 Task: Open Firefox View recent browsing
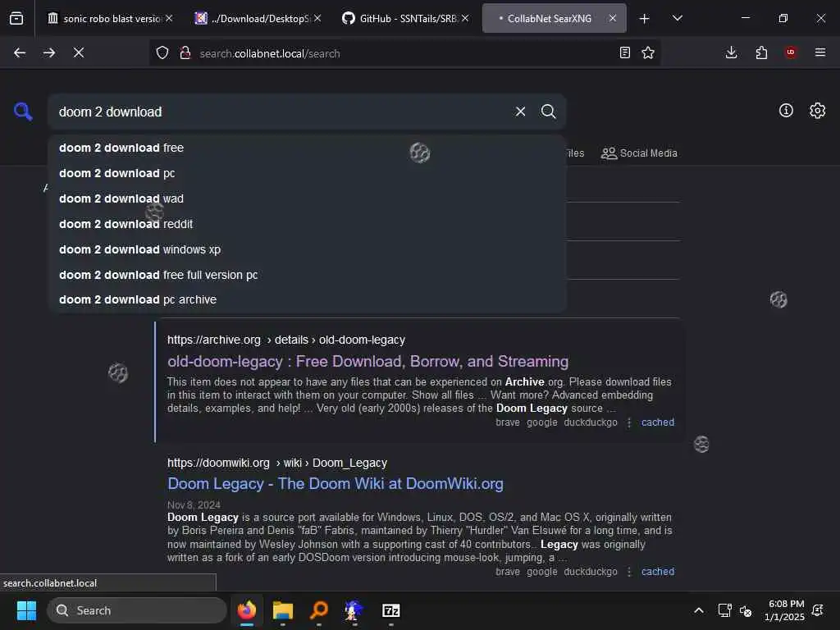click(x=16, y=19)
